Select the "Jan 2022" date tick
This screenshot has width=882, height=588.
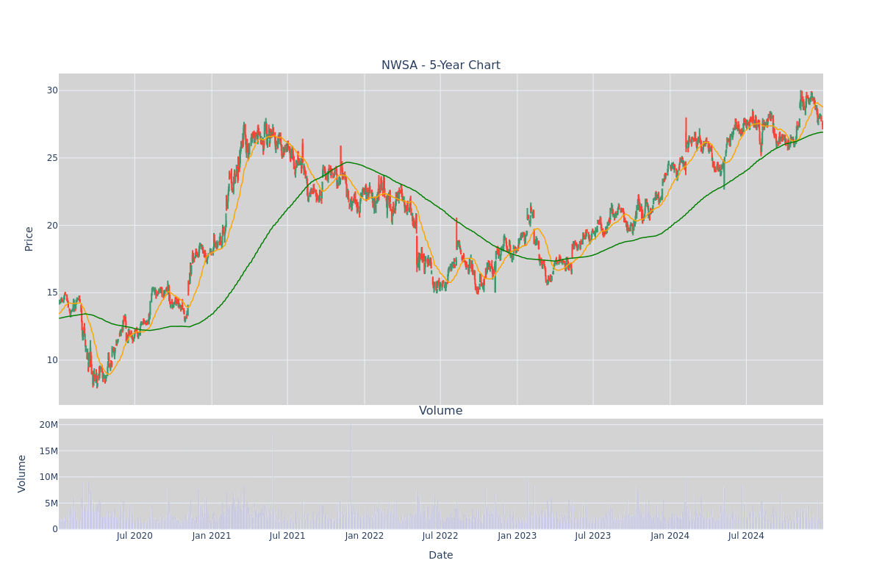tap(365, 536)
